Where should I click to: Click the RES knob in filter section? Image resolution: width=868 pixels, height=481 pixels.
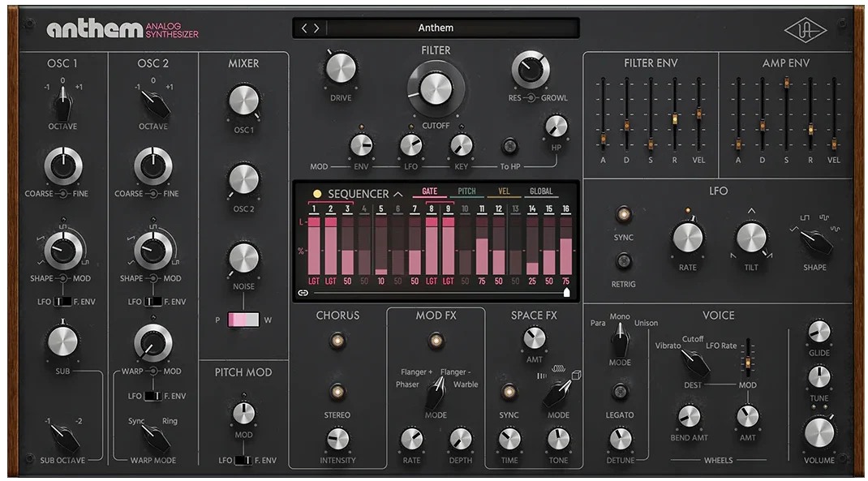coord(531,69)
